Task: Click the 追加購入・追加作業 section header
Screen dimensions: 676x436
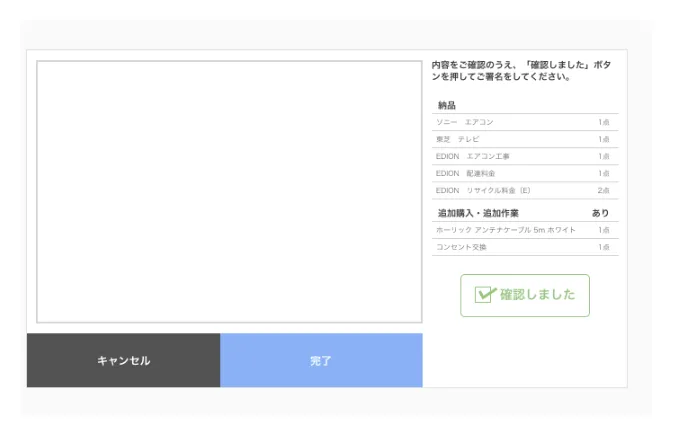Action: [478, 213]
